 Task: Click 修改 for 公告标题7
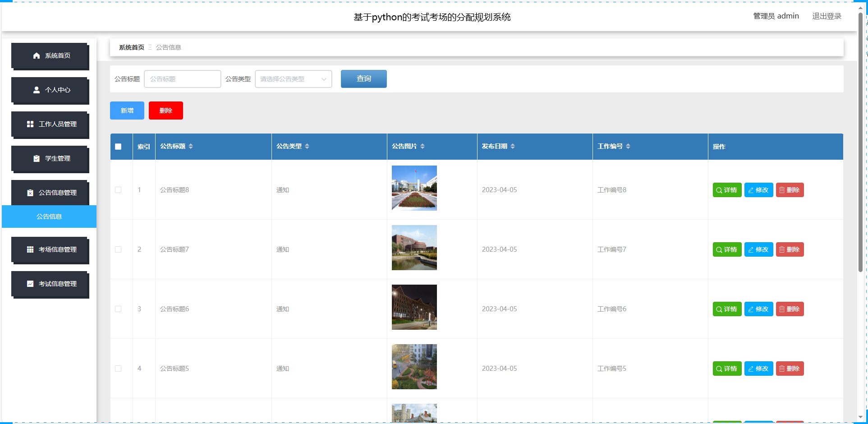[759, 249]
